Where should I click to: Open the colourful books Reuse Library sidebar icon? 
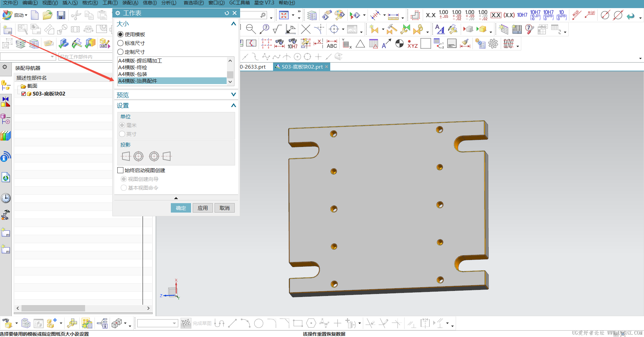[x=6, y=136]
